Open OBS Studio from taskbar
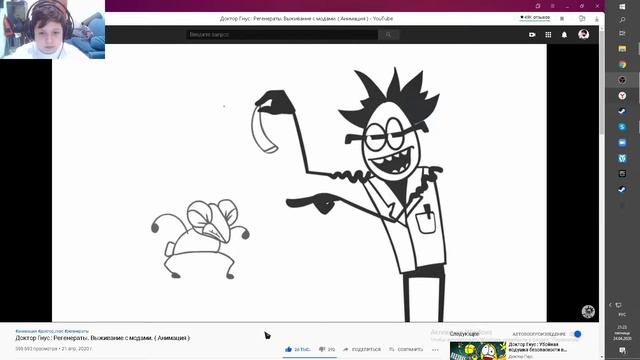This screenshot has height=360, width=640. coord(622,80)
